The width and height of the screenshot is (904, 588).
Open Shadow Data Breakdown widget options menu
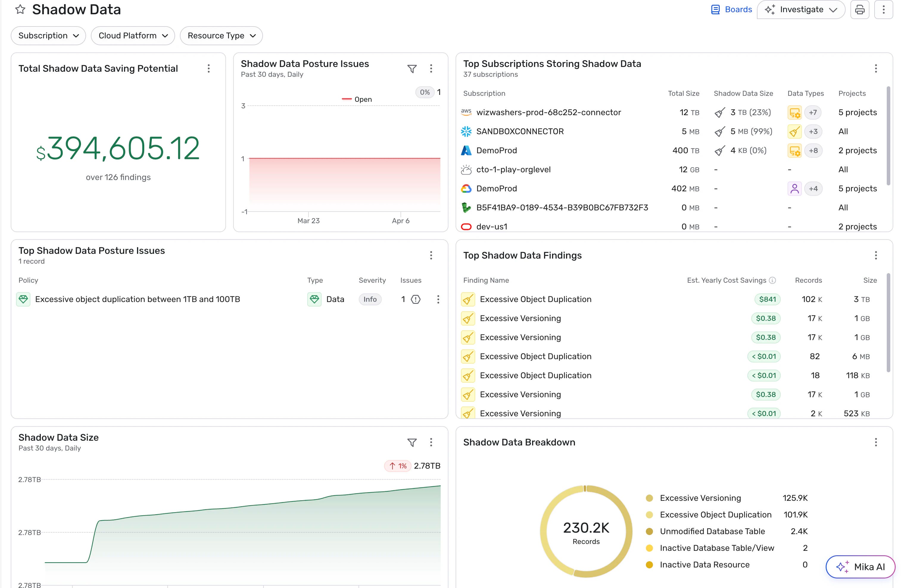875,442
